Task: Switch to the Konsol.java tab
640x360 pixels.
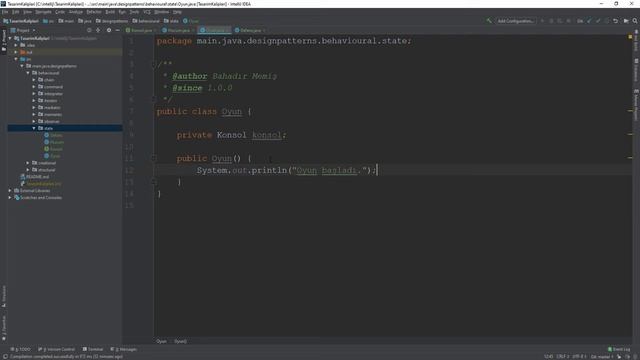Action: tap(141, 30)
